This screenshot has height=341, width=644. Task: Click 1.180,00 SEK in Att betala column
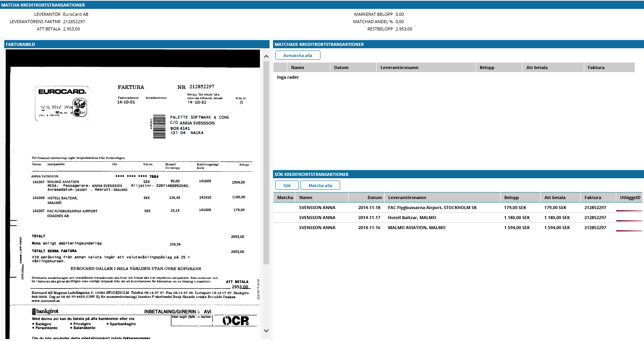pyautogui.click(x=557, y=218)
